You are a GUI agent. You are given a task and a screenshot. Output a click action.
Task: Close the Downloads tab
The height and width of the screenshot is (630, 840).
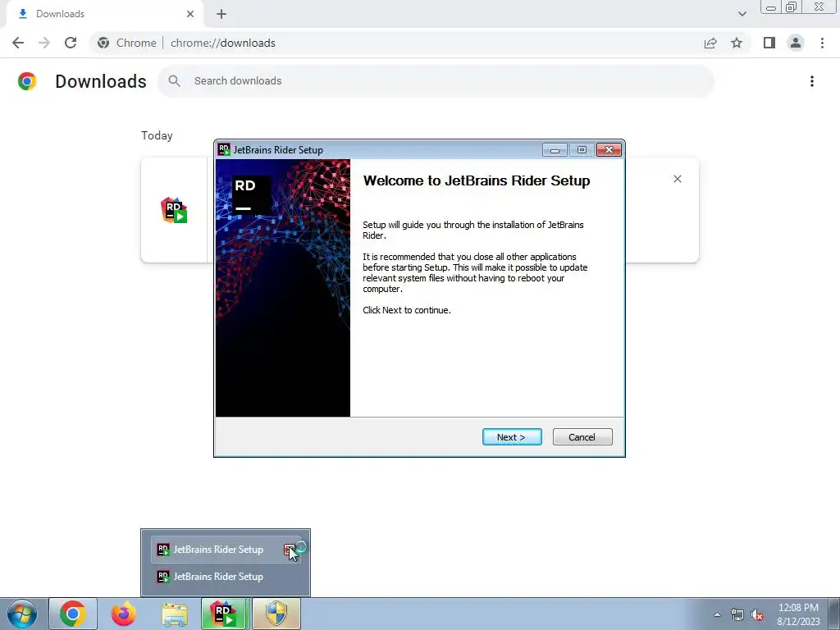(190, 14)
